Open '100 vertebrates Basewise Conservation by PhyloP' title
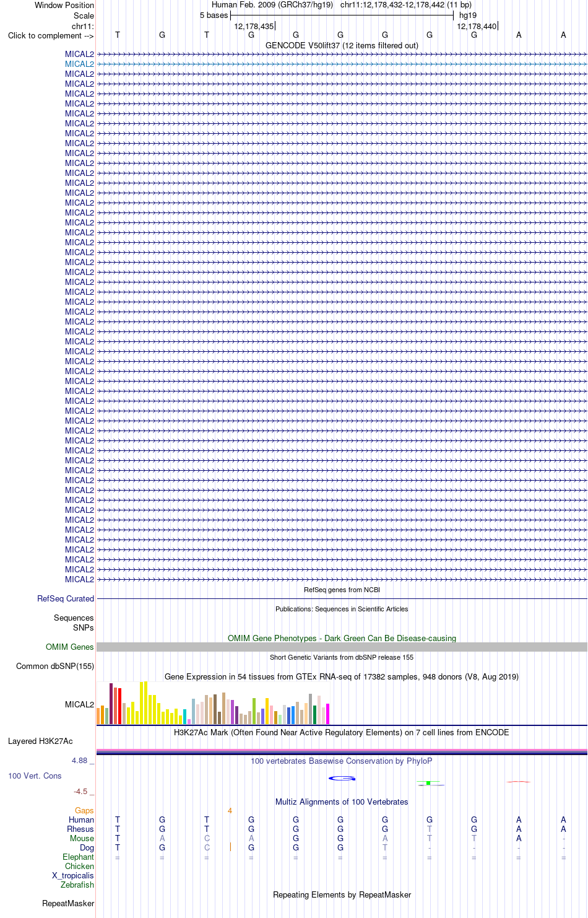Image resolution: width=588 pixels, height=918 pixels. coord(342,761)
